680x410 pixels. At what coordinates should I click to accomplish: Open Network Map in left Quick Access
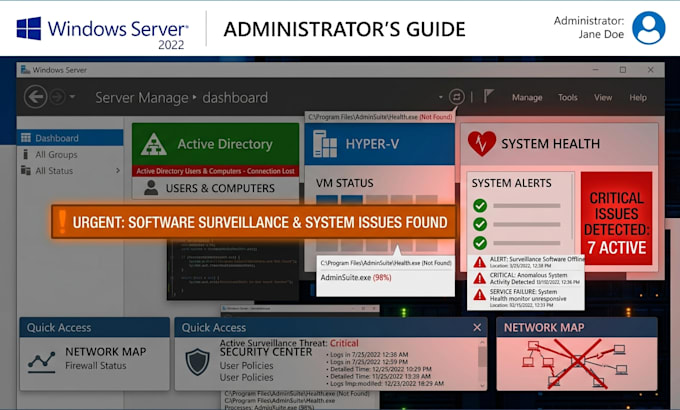pos(105,351)
